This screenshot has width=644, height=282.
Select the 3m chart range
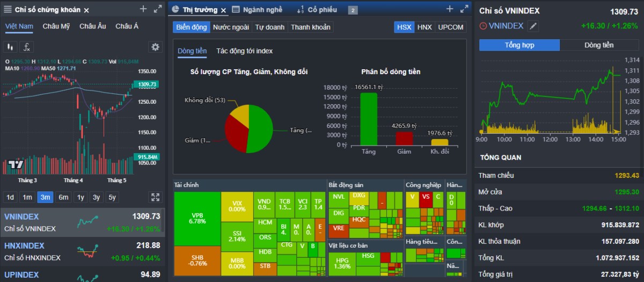[45, 197]
